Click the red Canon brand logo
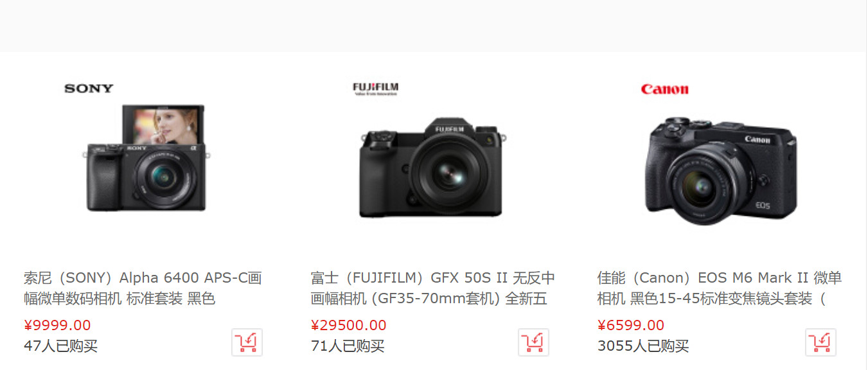The width and height of the screenshot is (868, 370). coord(664,89)
